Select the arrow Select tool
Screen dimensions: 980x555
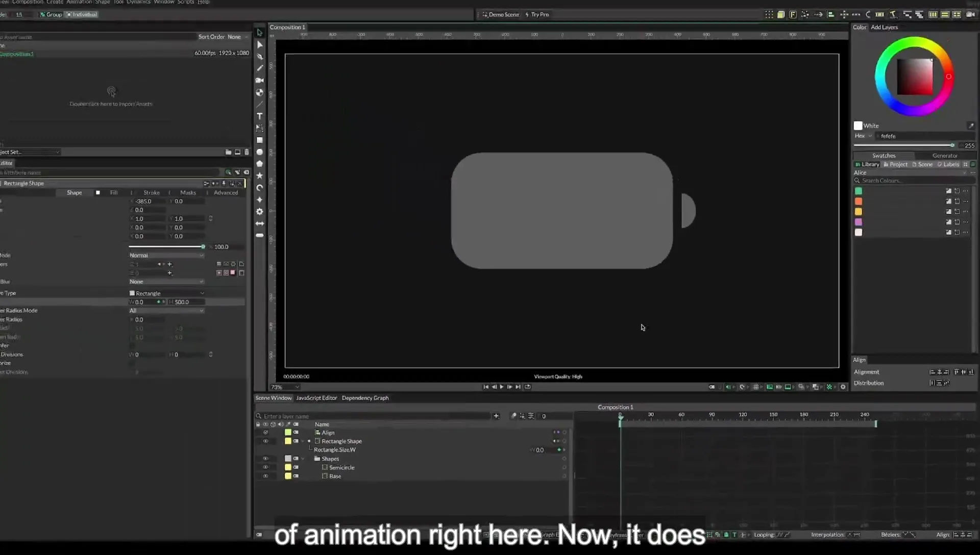(x=259, y=33)
